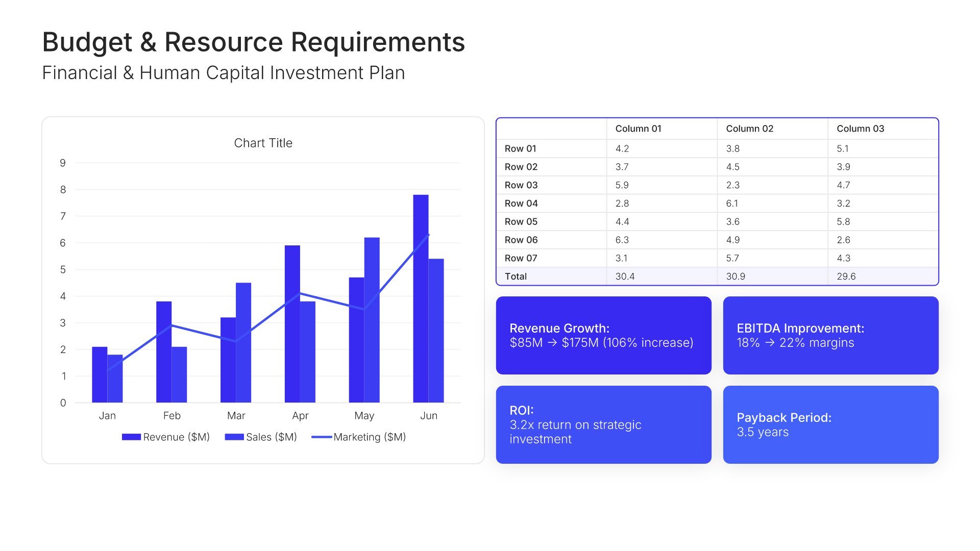Click the Sales ($M) legend swatch
This screenshot has width=980, height=551.
tap(234, 437)
